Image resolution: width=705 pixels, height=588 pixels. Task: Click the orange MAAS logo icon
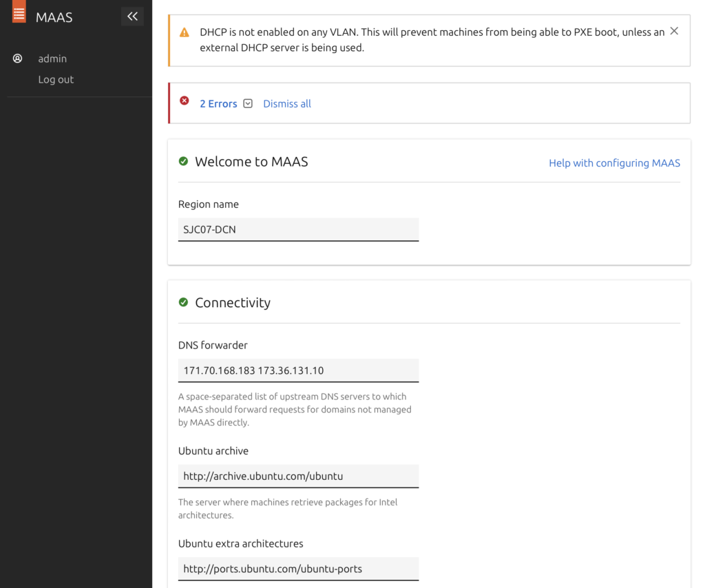point(19,12)
